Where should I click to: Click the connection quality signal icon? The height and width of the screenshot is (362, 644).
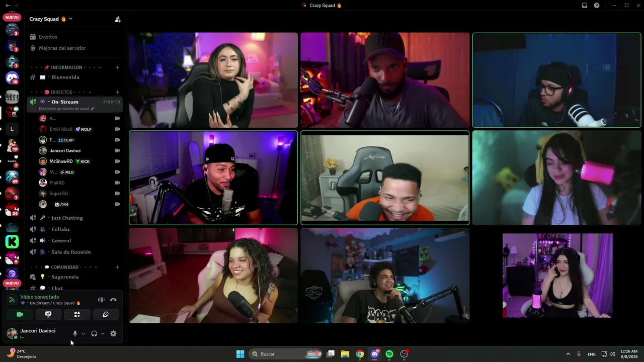click(x=12, y=300)
